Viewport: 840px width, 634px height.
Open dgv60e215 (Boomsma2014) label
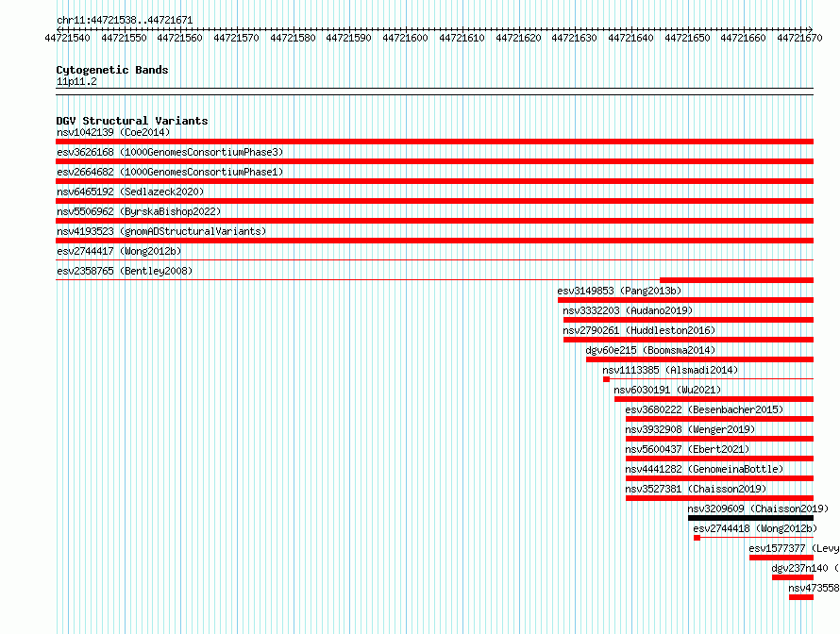[650, 350]
